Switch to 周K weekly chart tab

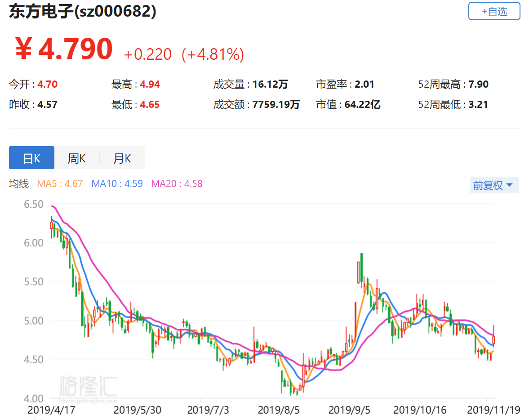(76, 158)
